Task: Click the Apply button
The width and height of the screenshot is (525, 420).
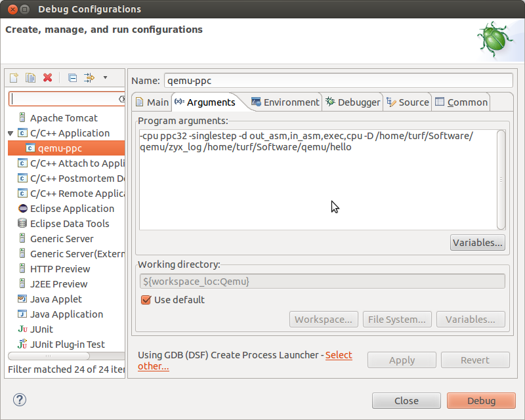Action: [x=402, y=360]
